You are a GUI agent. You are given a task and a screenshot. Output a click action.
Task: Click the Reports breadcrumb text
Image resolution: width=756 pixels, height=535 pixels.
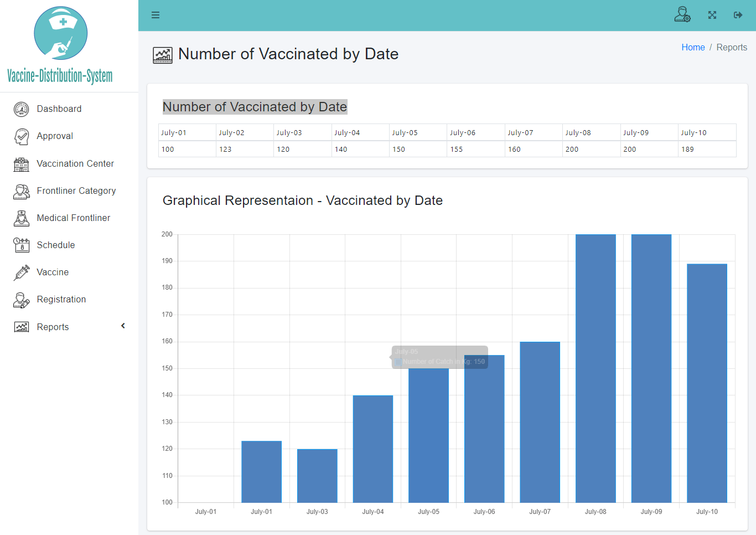[732, 48]
